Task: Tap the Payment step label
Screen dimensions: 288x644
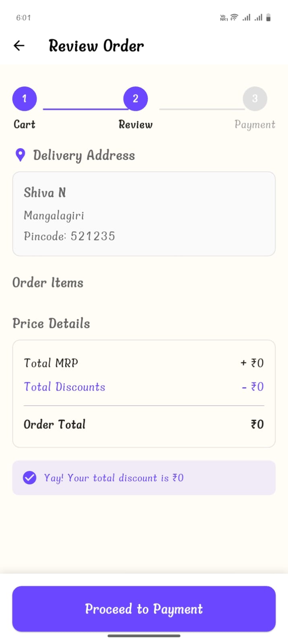Action: coord(255,124)
